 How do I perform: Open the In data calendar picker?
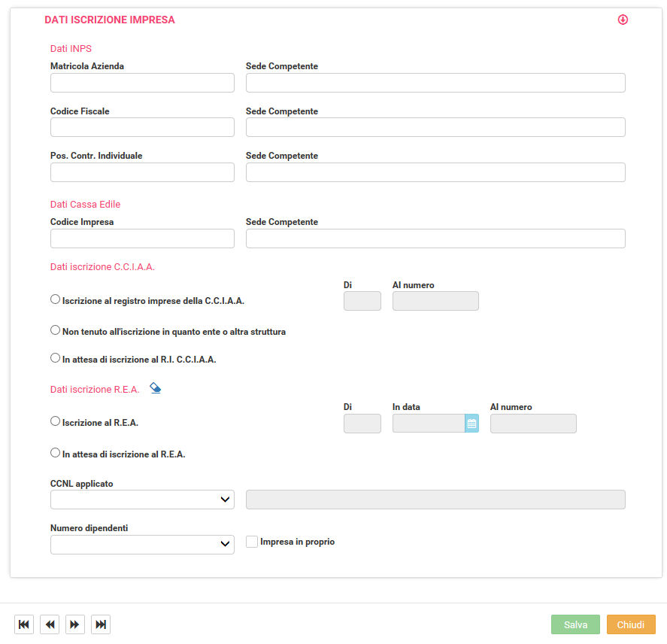click(x=471, y=424)
